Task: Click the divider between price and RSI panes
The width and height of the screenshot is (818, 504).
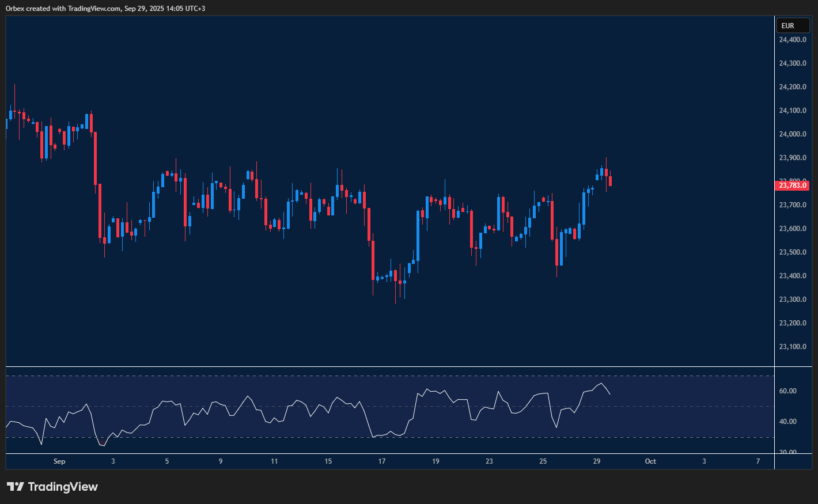Action: pyautogui.click(x=389, y=366)
